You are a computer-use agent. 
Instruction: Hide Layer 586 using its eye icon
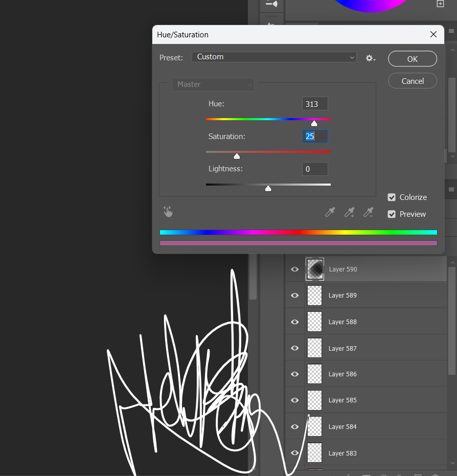tap(294, 374)
